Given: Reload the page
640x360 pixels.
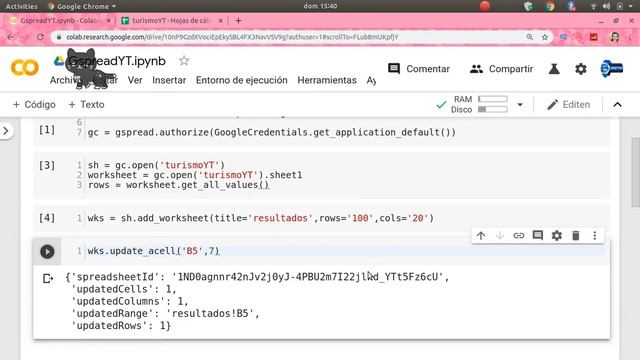Looking at the screenshot, I should pos(40,37).
